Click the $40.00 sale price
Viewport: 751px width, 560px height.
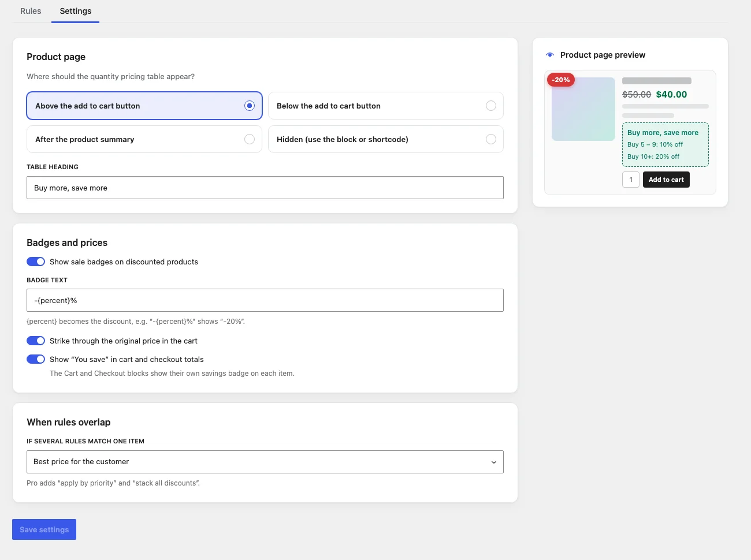click(671, 95)
